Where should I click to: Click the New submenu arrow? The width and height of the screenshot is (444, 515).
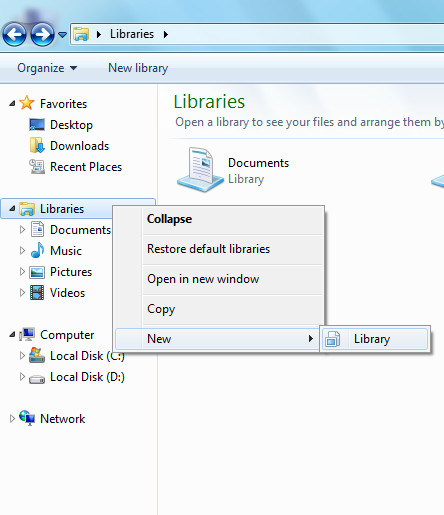click(x=311, y=339)
